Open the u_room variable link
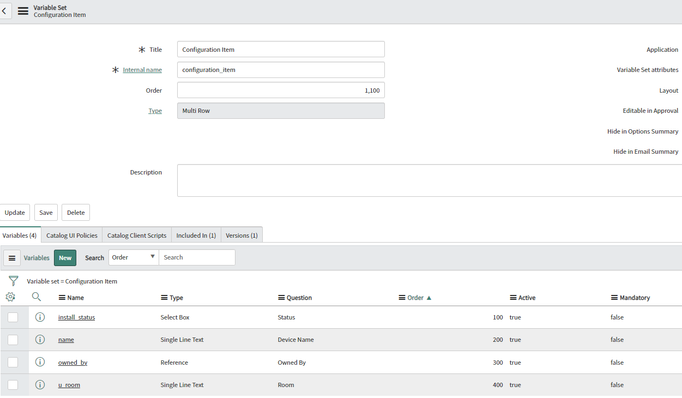The width and height of the screenshot is (682, 398). (x=69, y=385)
